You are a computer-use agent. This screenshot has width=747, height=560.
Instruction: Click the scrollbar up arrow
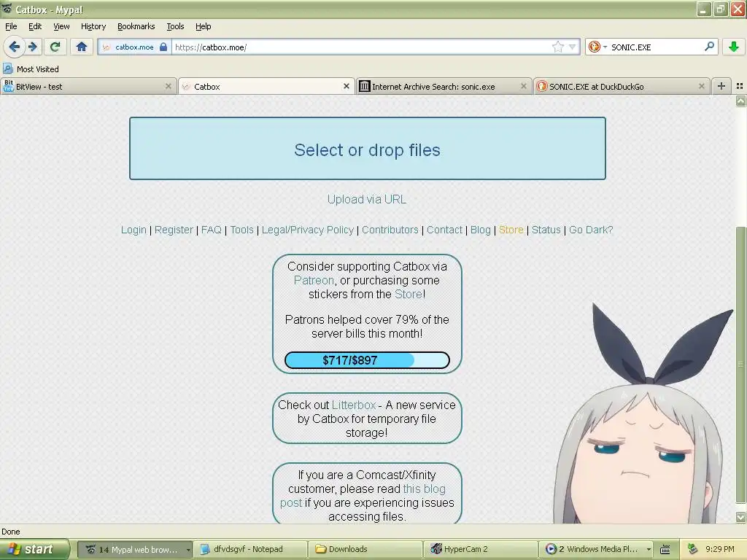(740, 101)
